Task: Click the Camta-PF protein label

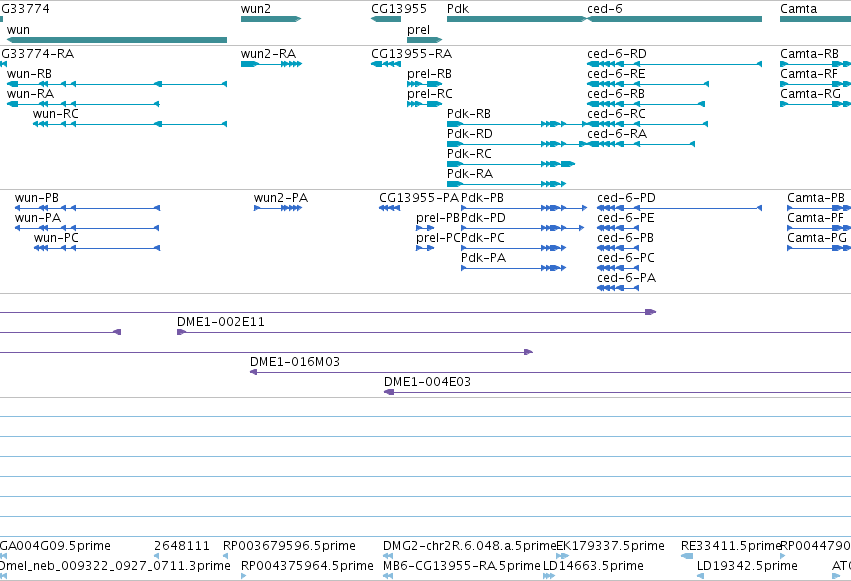Action: pos(815,218)
